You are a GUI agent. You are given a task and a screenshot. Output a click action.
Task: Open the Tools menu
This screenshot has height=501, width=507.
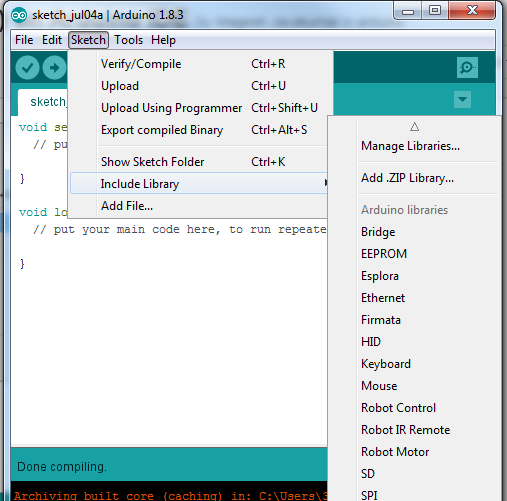pos(128,40)
